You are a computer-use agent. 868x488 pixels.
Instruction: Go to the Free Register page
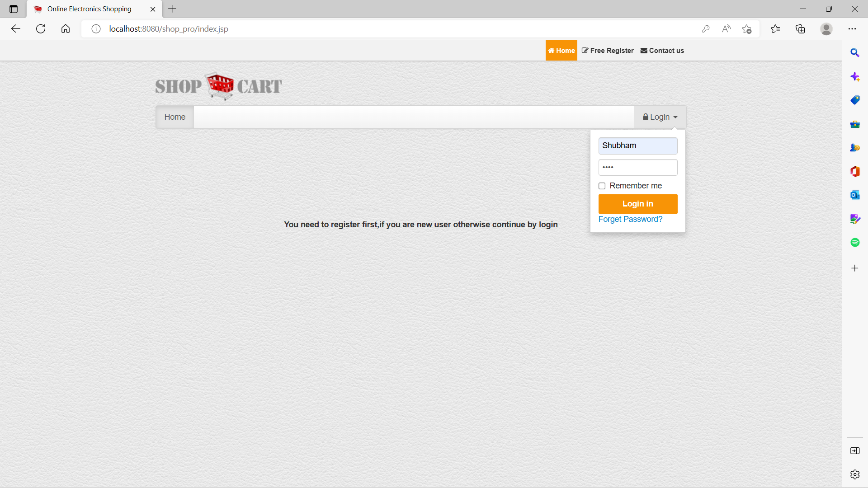coord(608,51)
